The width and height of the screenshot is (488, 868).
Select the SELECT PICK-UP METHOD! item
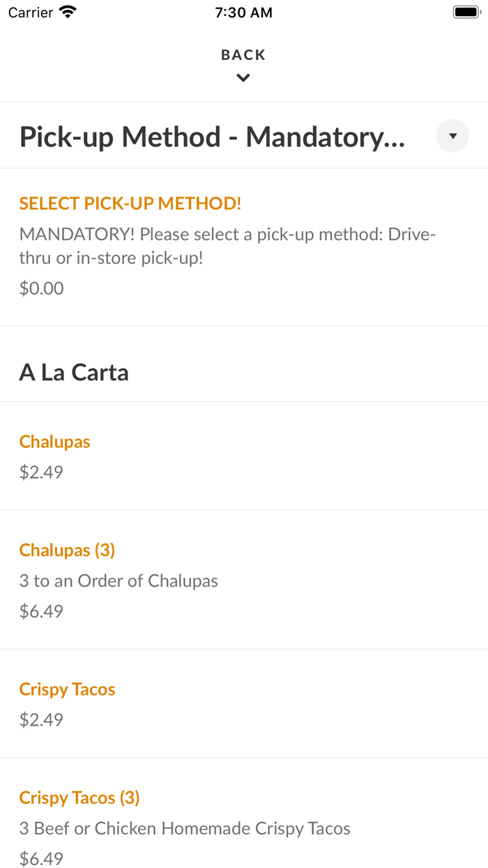[130, 204]
